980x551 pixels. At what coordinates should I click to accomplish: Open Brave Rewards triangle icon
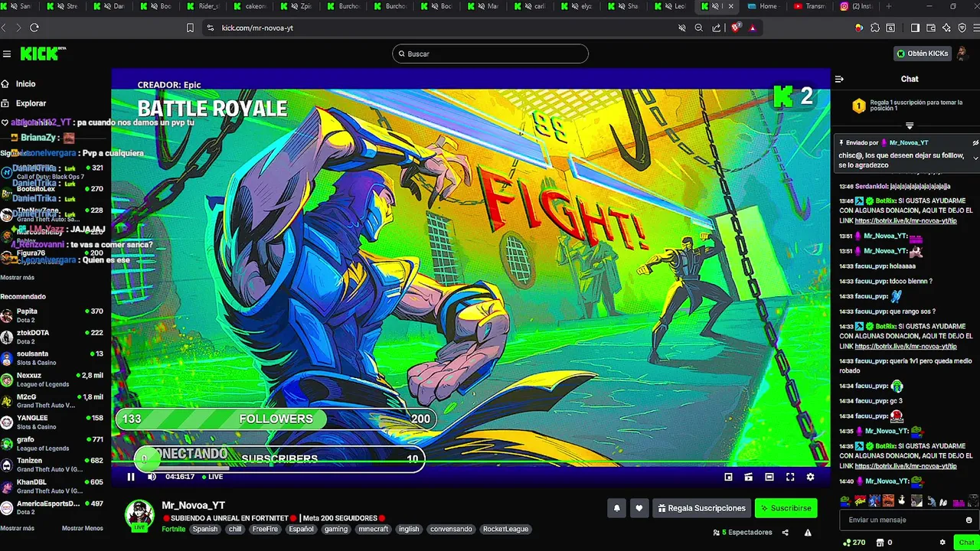(x=753, y=28)
